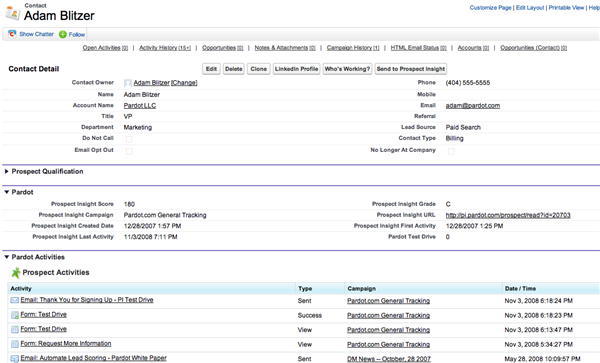
Task: Click the adam@pardot.com email link
Action: click(x=473, y=106)
